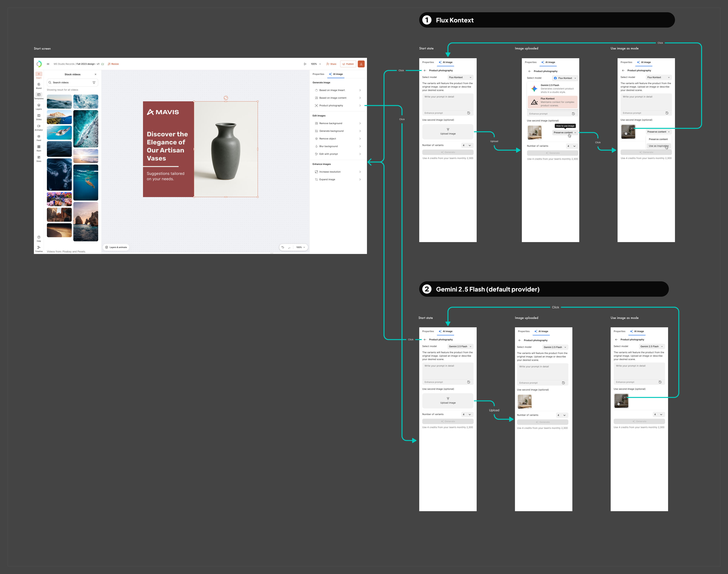Open the hamburger menu beside the logo
Viewport: 728px width, 574px height.
[48, 64]
